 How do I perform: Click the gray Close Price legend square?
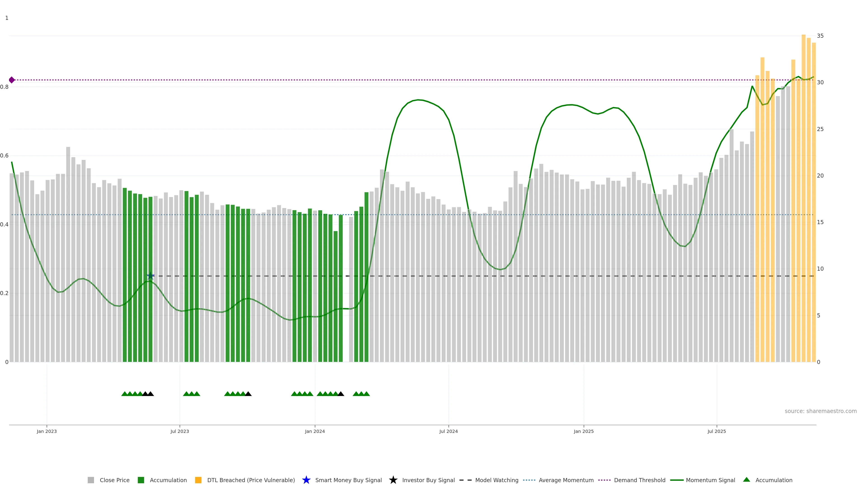(x=91, y=480)
